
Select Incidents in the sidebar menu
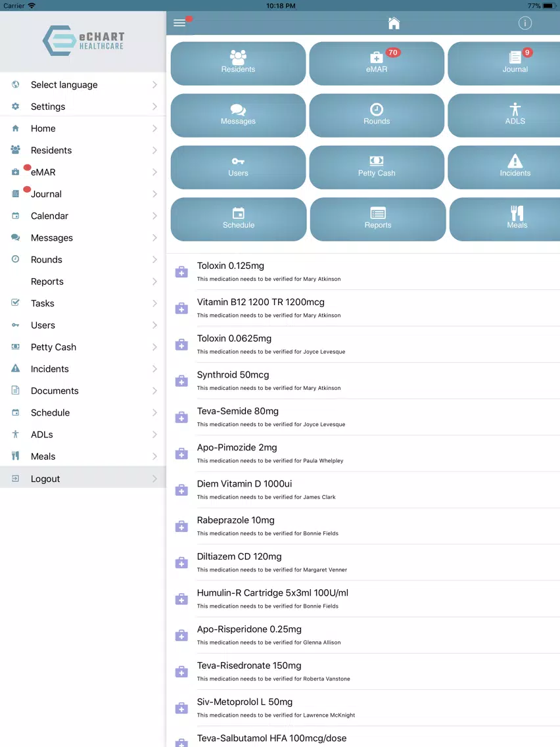pos(83,369)
